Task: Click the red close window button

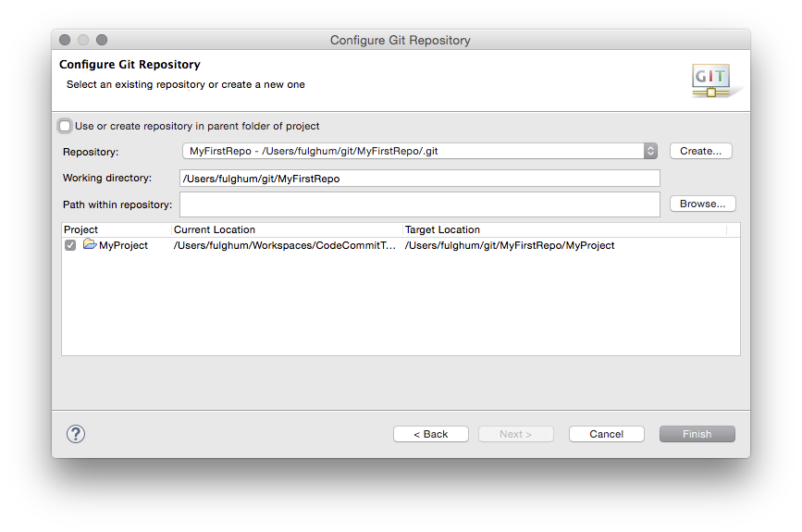Action: click(x=65, y=40)
